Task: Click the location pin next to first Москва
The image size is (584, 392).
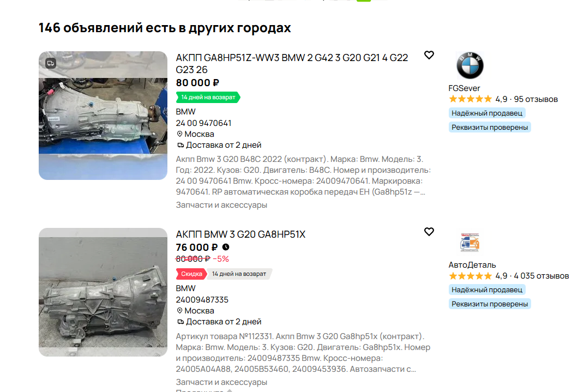Action: point(179,134)
